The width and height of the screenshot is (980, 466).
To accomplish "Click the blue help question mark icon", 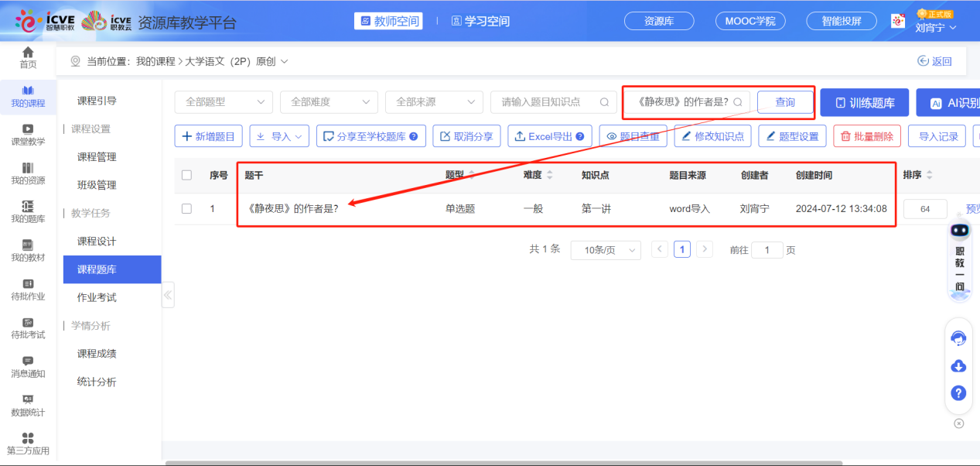I will (958, 392).
